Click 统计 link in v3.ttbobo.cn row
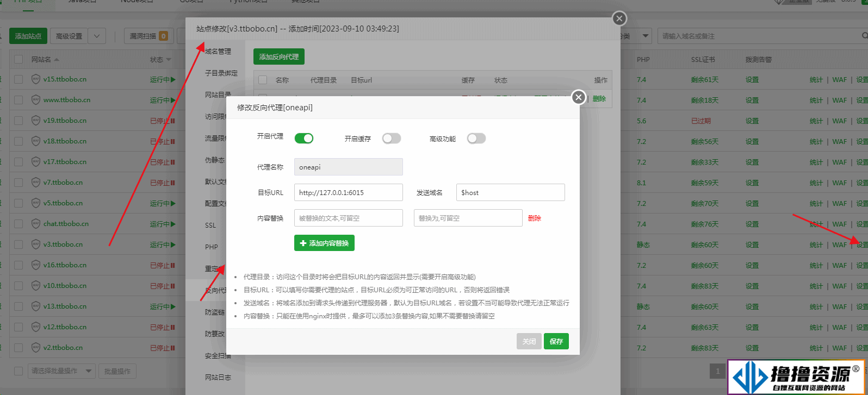Screen dimensions: 868x395 pyautogui.click(x=816, y=244)
